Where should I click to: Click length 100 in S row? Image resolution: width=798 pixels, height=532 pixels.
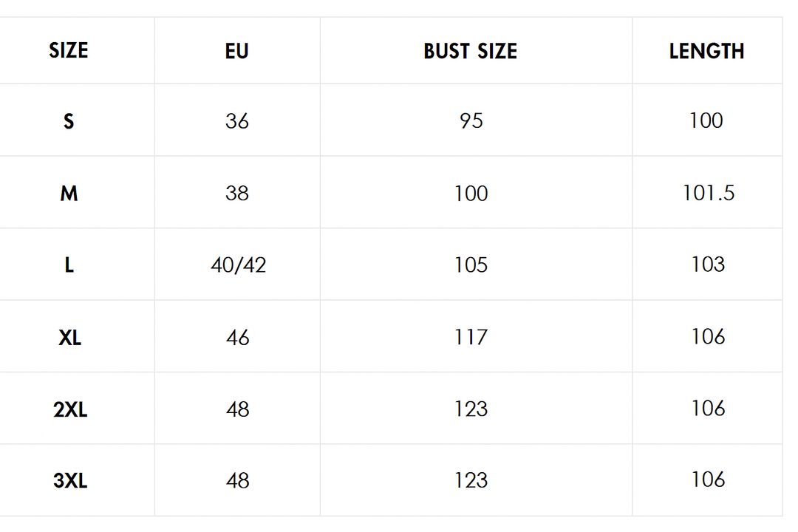pyautogui.click(x=706, y=120)
